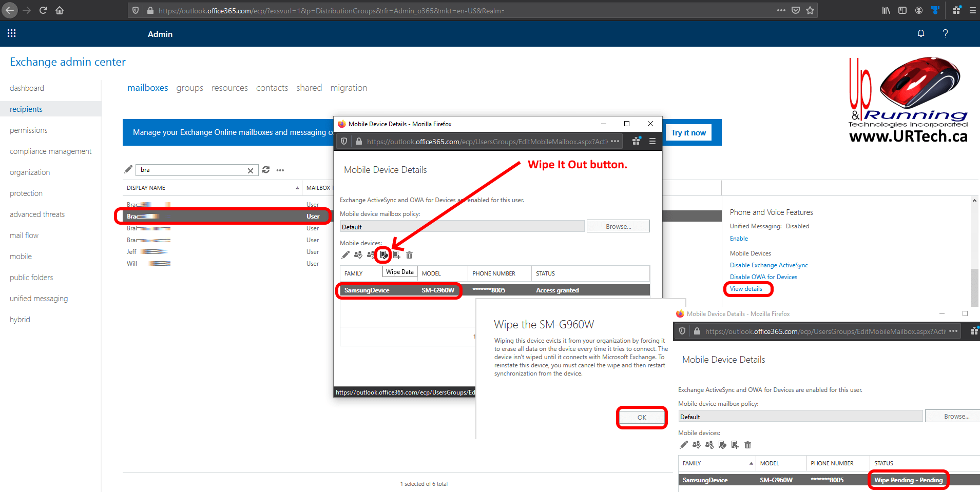Click the delete trash icon under Mobile devices
980x492 pixels.
pyautogui.click(x=409, y=255)
